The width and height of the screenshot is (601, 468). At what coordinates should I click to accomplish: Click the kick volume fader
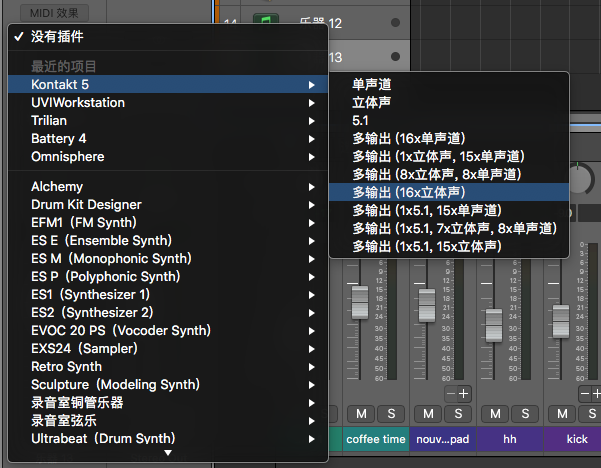click(x=561, y=322)
